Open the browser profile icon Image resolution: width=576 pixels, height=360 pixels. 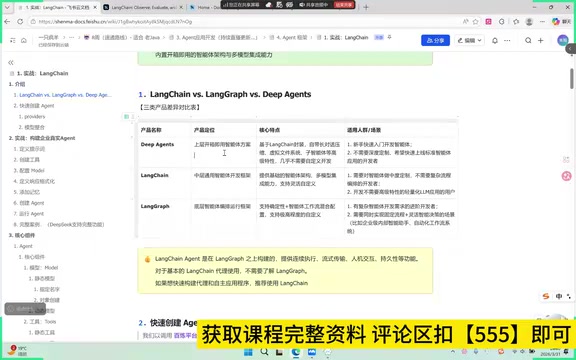coord(529,22)
